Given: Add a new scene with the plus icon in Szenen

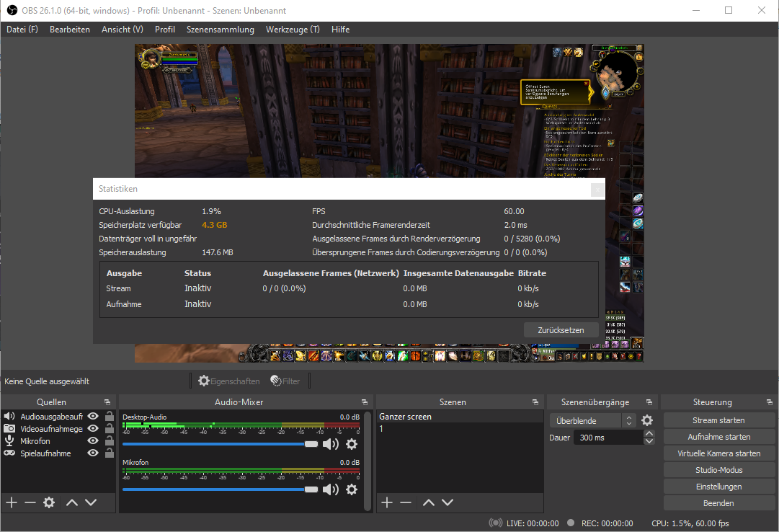Looking at the screenshot, I should coord(387,502).
